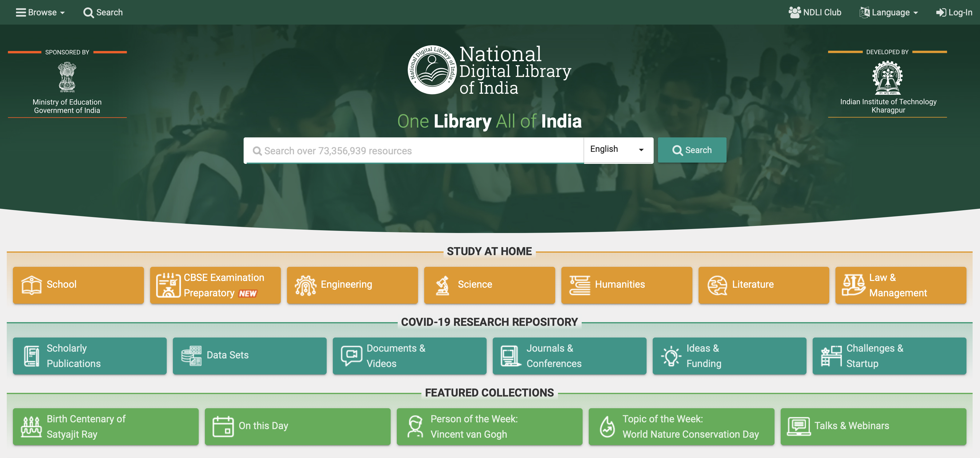This screenshot has height=458, width=980.
Task: Click the Science microscope icon
Action: click(x=442, y=286)
